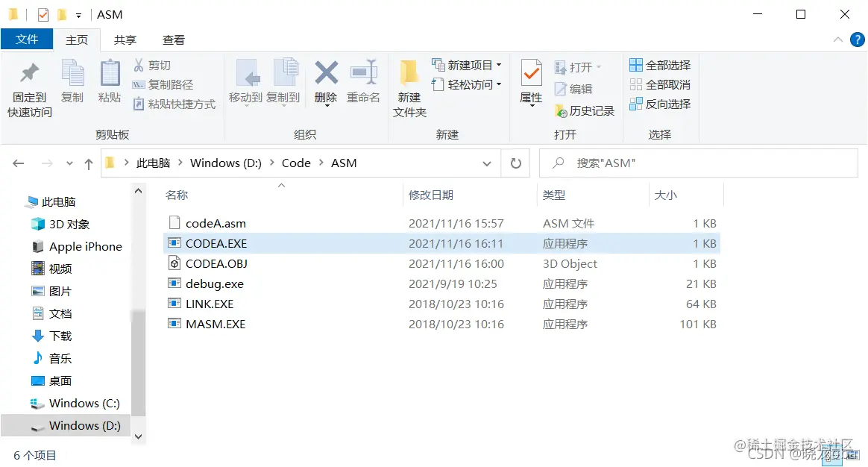868x467 pixels.
Task: Sort files by Type column
Action: 554,195
